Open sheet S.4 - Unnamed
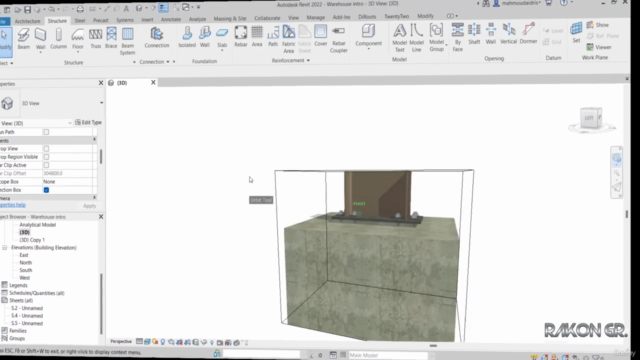This screenshot has width=640, height=360. tap(27, 316)
